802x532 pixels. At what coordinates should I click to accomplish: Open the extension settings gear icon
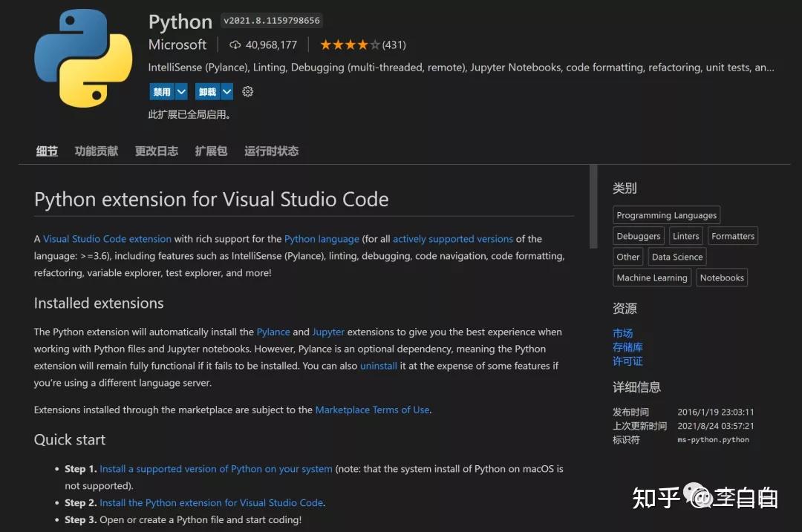pos(247,91)
